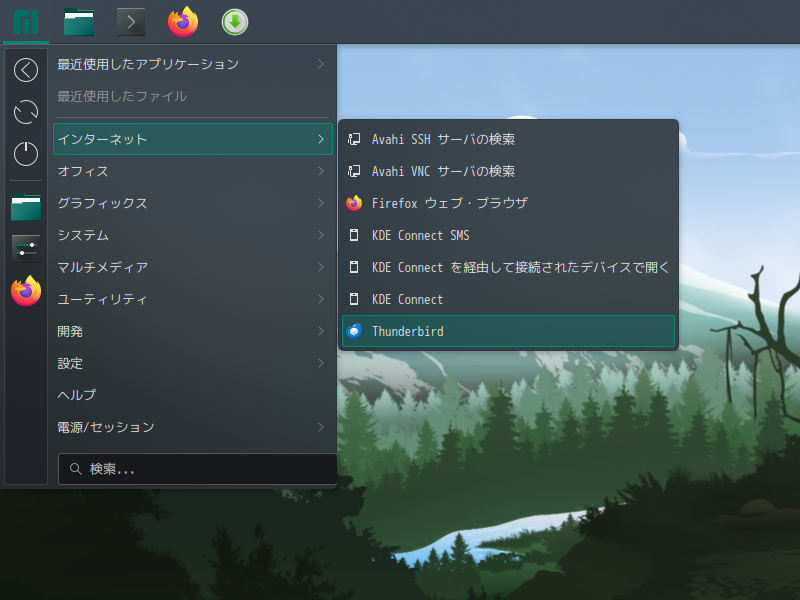
Task: Open the ユーティリティ category
Action: tap(193, 299)
